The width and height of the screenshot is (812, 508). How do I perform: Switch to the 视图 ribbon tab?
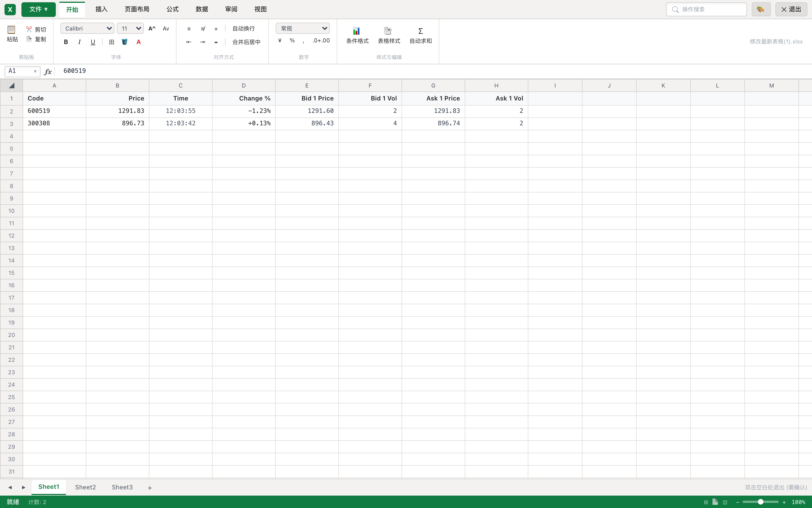[261, 9]
